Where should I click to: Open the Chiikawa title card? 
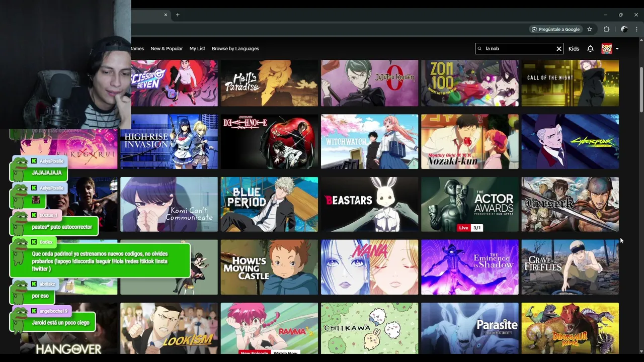[x=369, y=328]
